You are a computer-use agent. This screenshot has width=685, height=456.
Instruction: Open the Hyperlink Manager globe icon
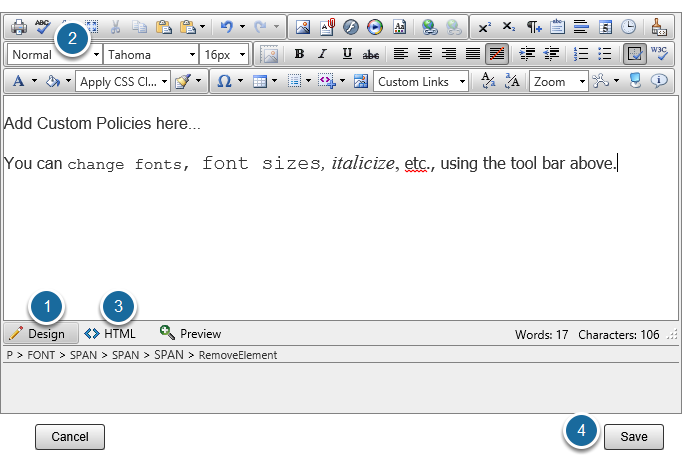pyautogui.click(x=429, y=27)
